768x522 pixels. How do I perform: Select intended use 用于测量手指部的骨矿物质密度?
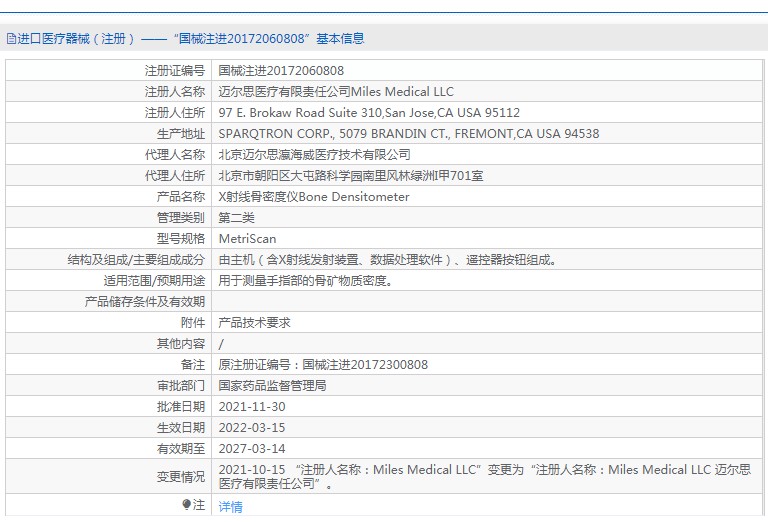(x=306, y=281)
